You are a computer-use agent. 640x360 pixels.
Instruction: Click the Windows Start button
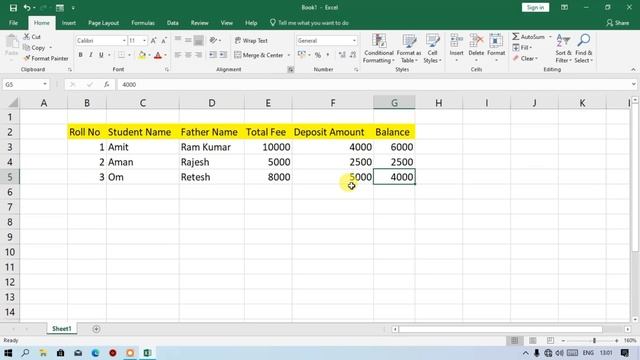8,353
